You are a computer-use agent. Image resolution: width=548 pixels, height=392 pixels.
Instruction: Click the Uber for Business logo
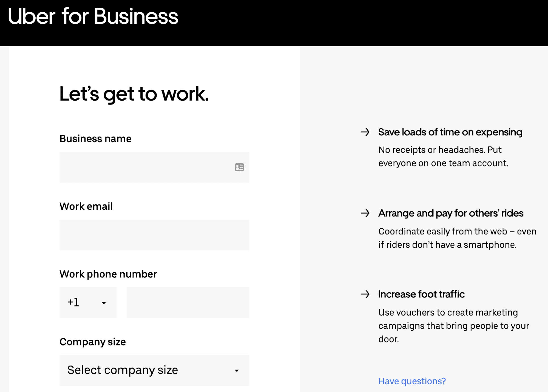click(93, 16)
